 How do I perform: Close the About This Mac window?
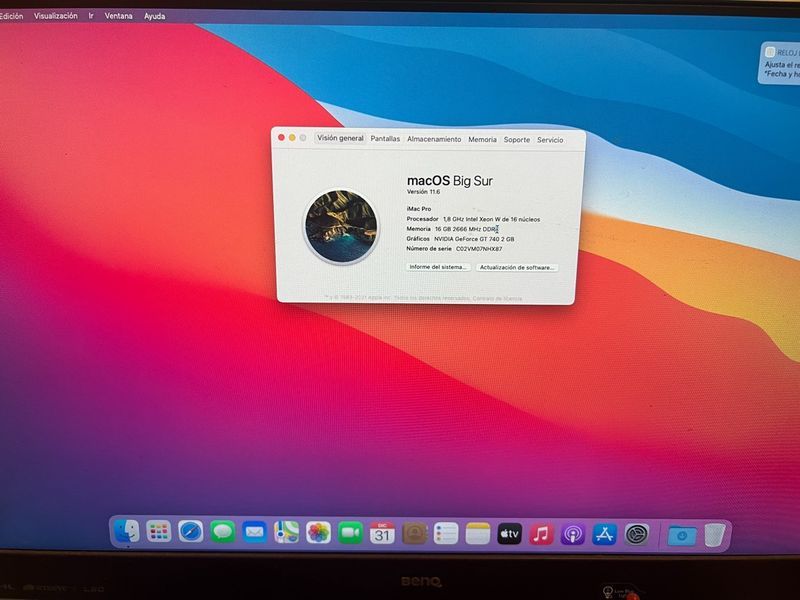[x=281, y=137]
